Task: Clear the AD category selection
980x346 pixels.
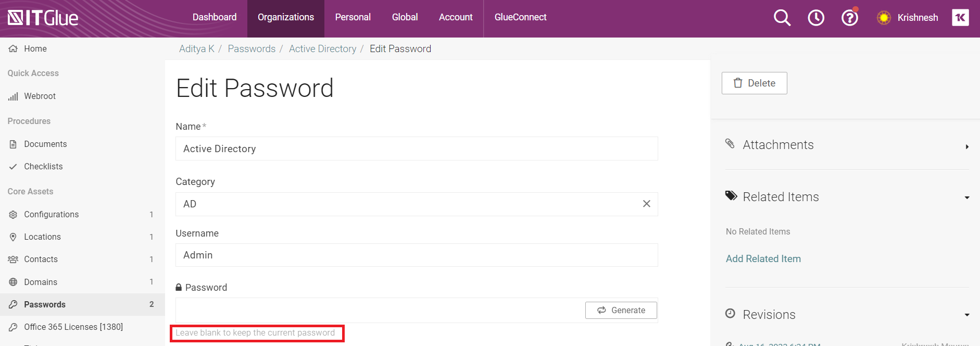Action: click(646, 204)
